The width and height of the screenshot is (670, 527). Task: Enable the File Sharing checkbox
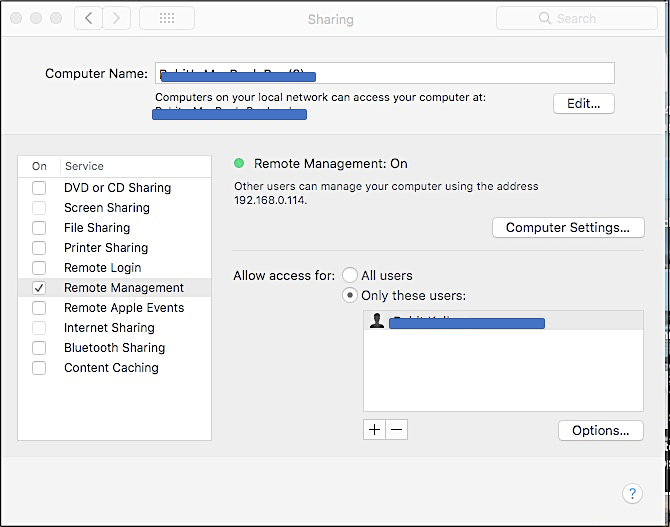39,228
